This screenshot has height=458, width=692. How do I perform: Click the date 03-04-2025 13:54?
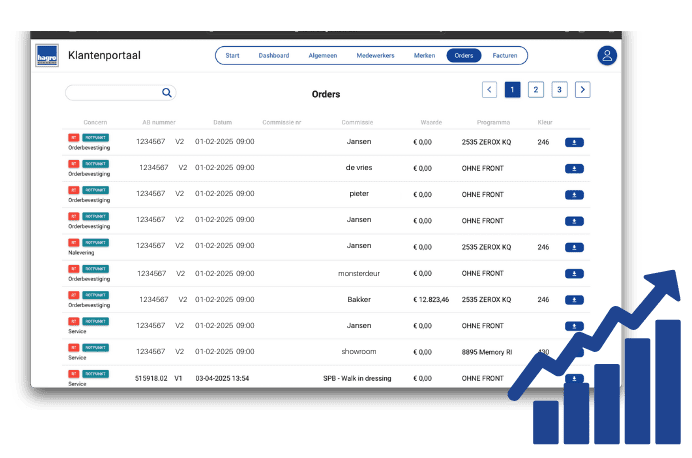[x=222, y=378]
